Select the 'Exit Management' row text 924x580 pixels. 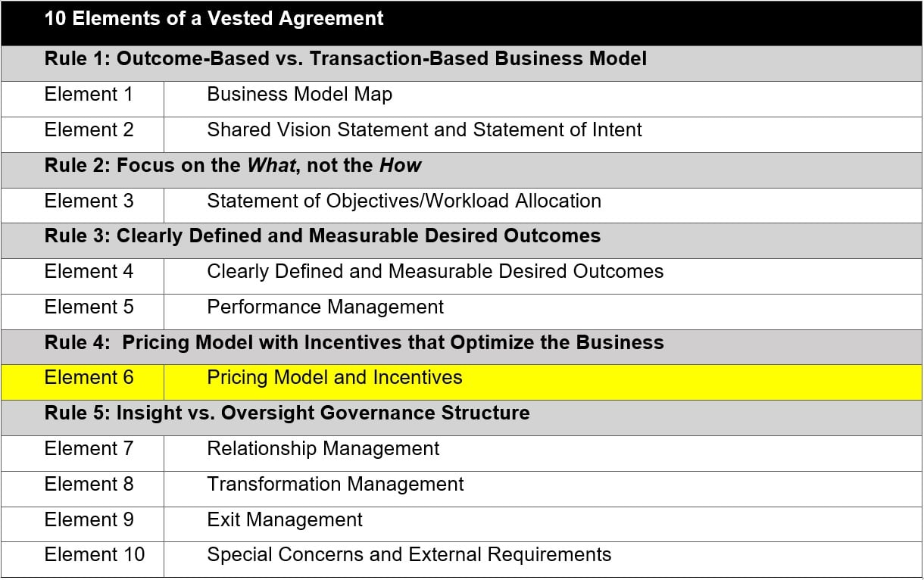pos(284,520)
